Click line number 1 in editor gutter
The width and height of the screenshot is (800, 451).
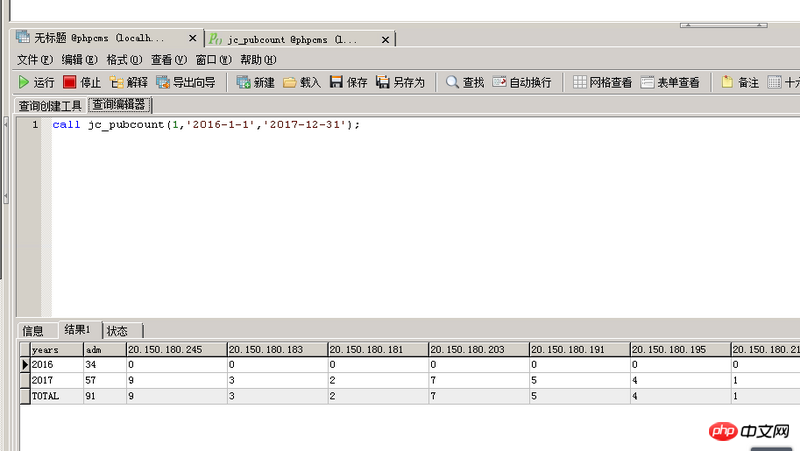coord(35,124)
